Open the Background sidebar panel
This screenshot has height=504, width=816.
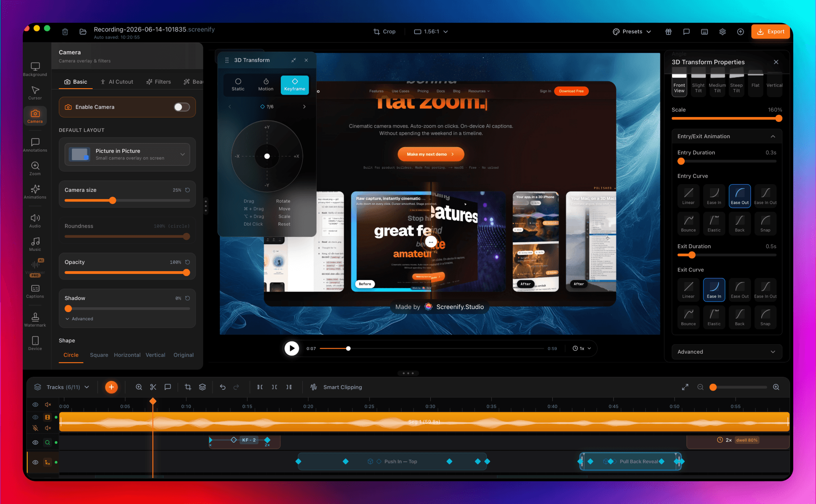pyautogui.click(x=35, y=69)
